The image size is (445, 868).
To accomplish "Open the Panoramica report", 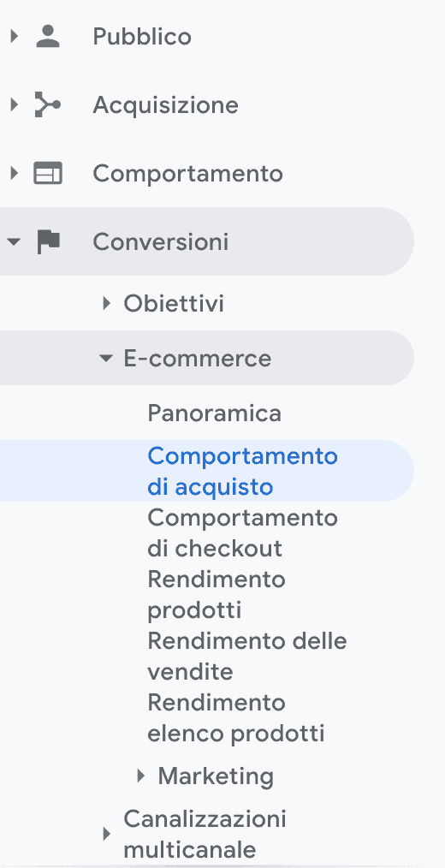I will tap(215, 413).
